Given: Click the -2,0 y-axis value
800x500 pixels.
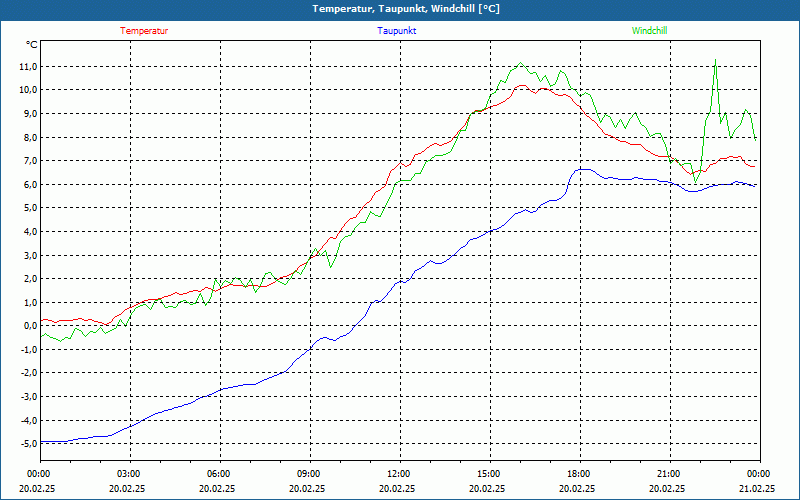Looking at the screenshot, I should tap(29, 373).
